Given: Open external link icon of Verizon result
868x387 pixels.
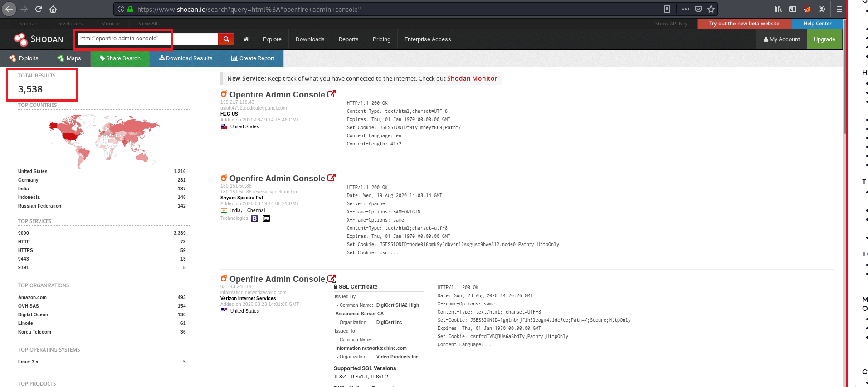Looking at the screenshot, I should tap(332, 278).
